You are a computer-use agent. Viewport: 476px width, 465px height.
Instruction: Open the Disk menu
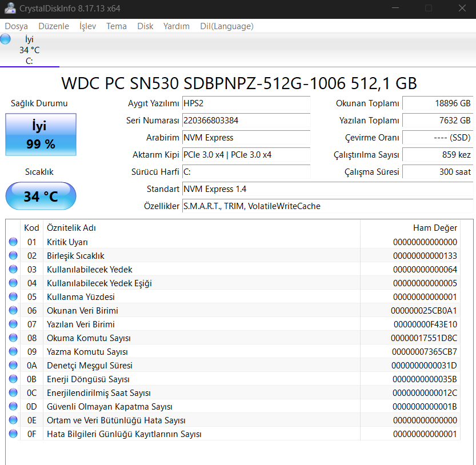[x=145, y=26]
